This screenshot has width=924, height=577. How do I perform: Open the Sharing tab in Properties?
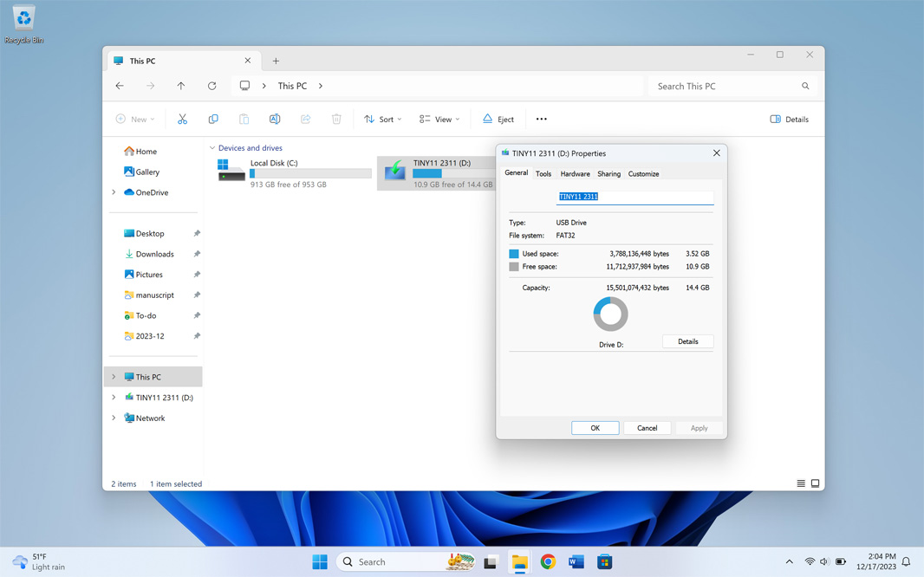pyautogui.click(x=608, y=174)
